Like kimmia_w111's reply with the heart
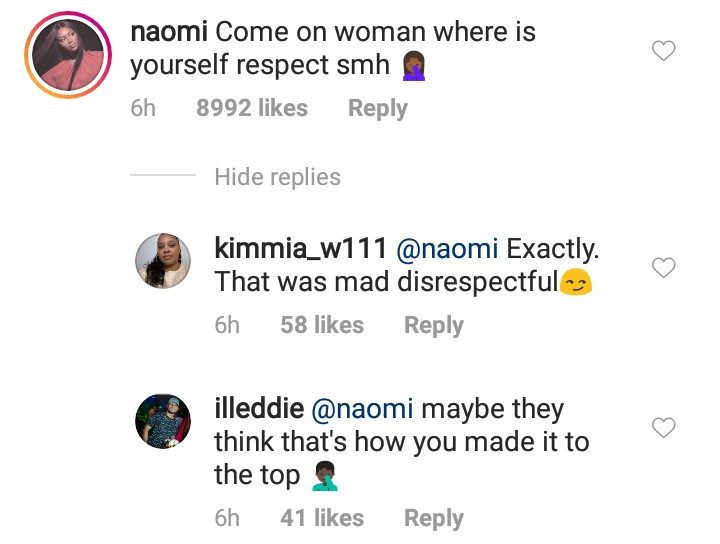The image size is (720, 544). (x=664, y=267)
